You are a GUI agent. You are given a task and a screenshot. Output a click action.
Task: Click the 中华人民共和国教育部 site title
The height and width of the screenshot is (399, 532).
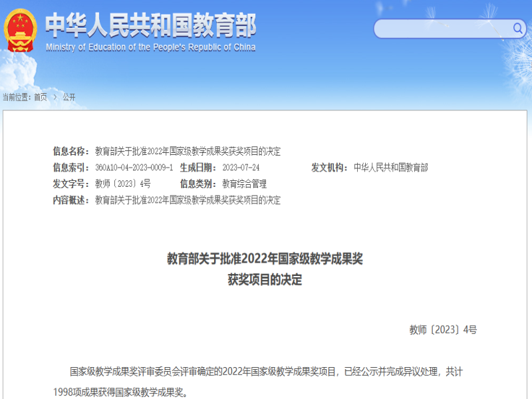click(150, 25)
